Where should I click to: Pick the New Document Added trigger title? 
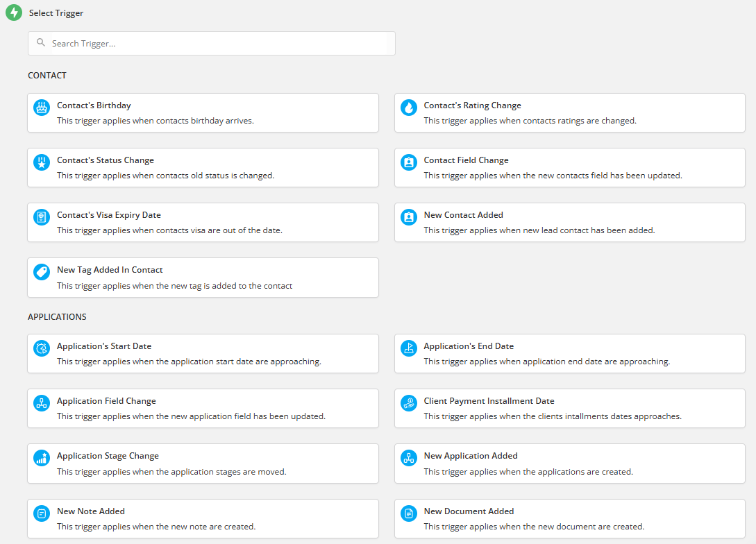click(x=469, y=511)
